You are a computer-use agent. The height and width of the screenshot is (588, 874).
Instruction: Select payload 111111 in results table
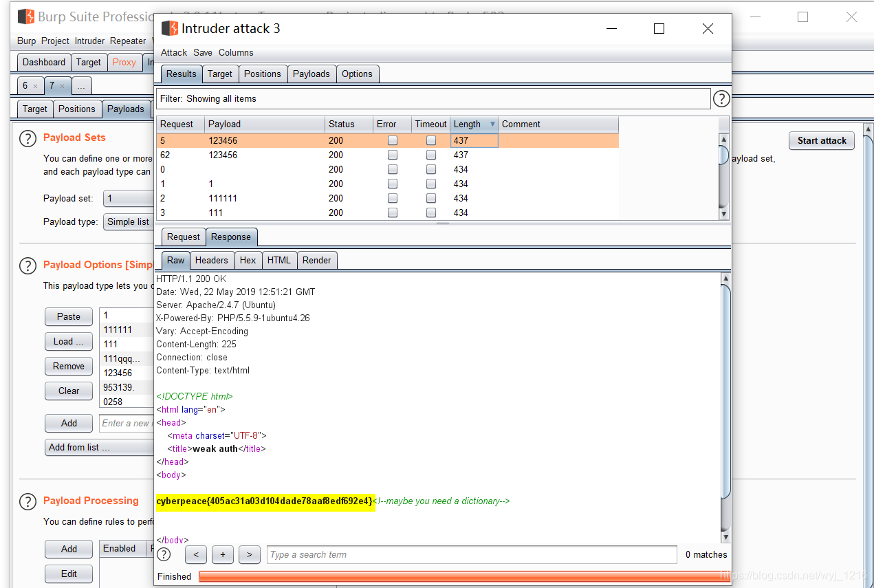point(223,198)
